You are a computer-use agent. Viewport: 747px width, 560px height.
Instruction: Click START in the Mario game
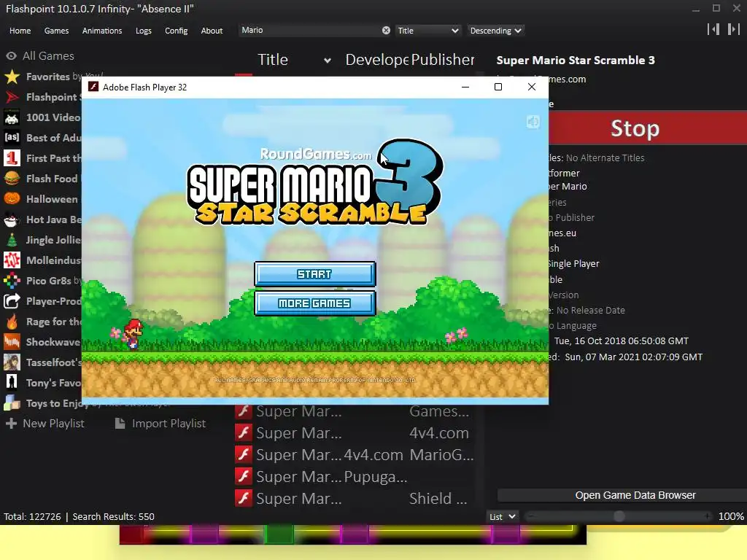[x=315, y=274]
